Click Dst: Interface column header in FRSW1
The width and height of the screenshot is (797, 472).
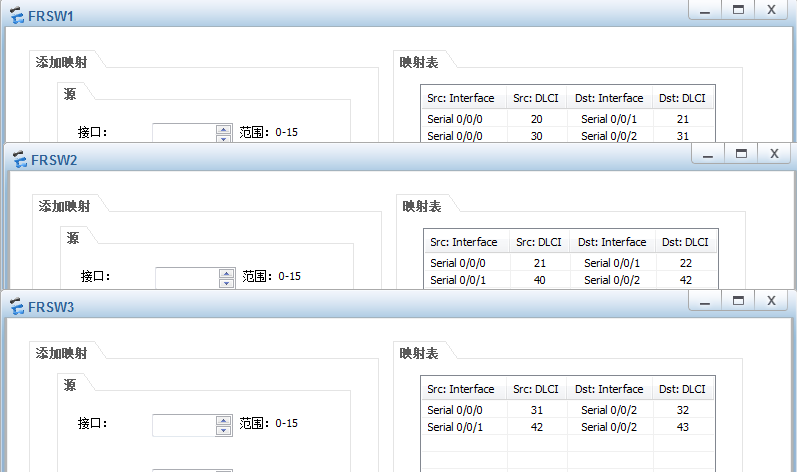pyautogui.click(x=609, y=98)
